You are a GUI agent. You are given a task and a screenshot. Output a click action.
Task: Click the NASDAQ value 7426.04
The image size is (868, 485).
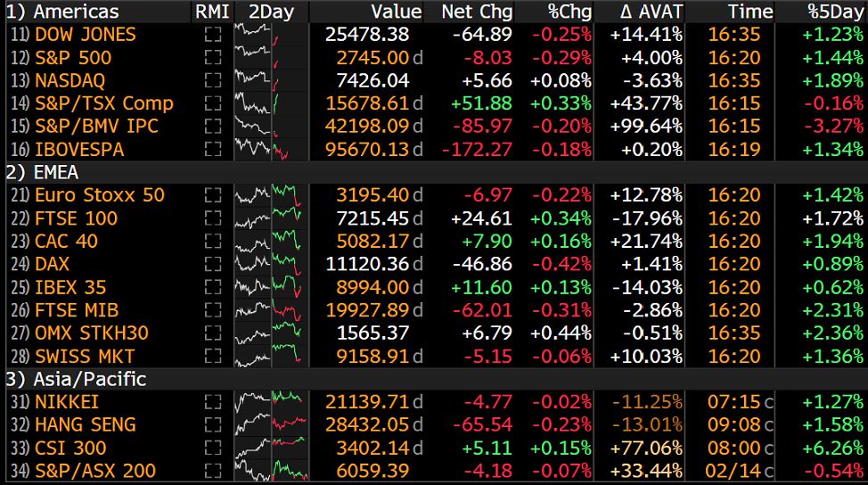[x=373, y=80]
